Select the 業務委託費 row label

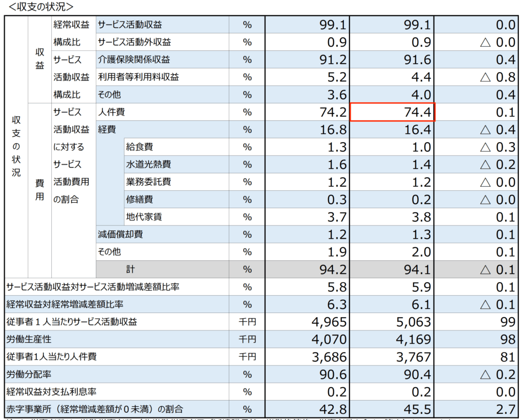pyautogui.click(x=148, y=182)
